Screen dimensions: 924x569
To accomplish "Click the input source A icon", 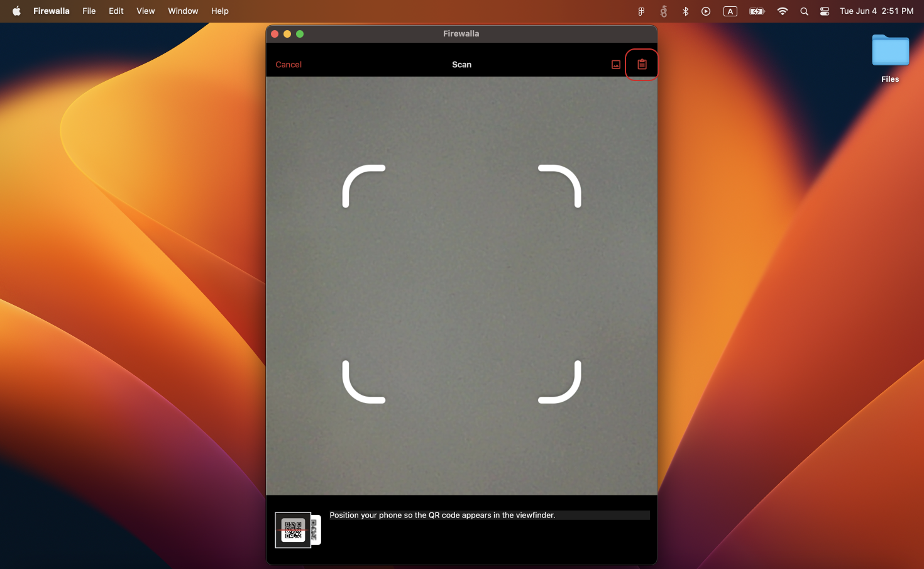I will [730, 11].
